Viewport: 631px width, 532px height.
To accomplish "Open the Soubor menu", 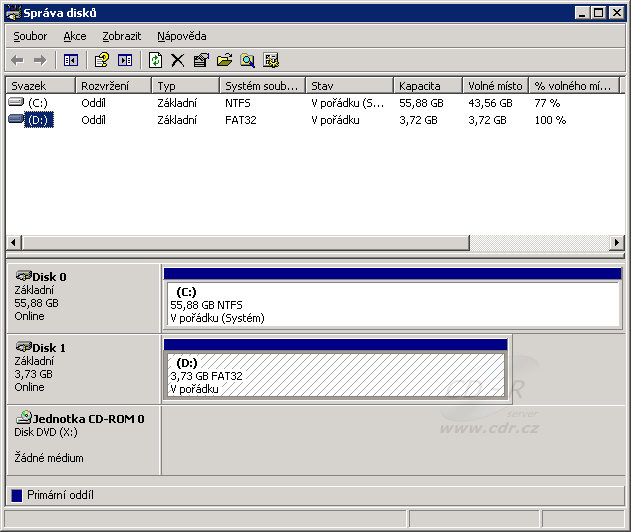I will coord(30,36).
